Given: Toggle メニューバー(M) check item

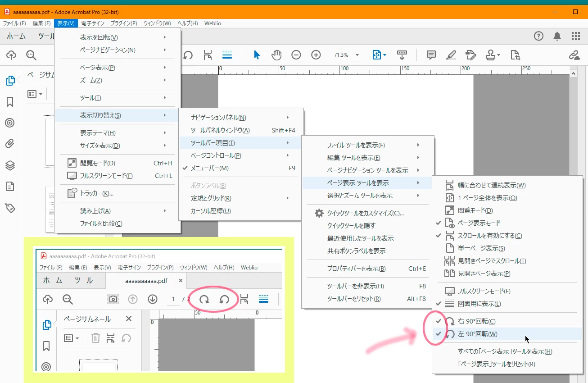Looking at the screenshot, I should pyautogui.click(x=241, y=168).
